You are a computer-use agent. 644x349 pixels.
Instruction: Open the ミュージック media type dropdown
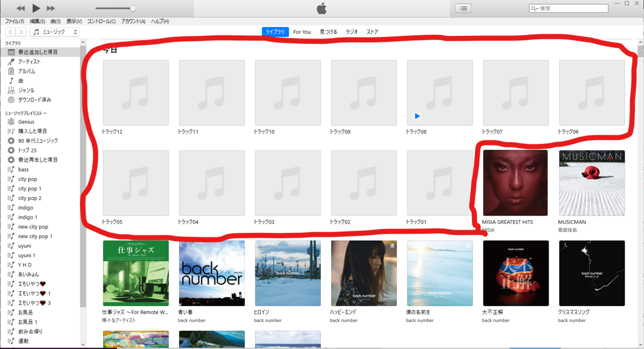click(x=54, y=32)
